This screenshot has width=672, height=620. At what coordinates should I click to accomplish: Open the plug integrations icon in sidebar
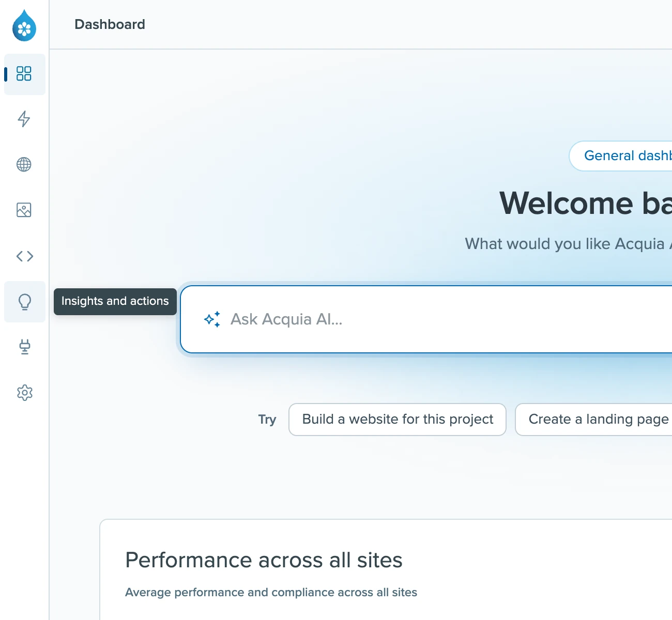pos(24,347)
